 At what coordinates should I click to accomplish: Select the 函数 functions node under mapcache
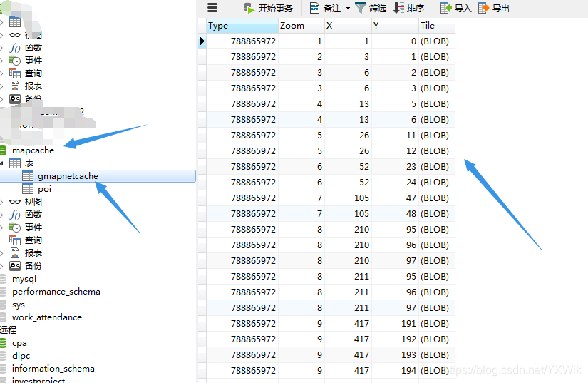coord(33,215)
